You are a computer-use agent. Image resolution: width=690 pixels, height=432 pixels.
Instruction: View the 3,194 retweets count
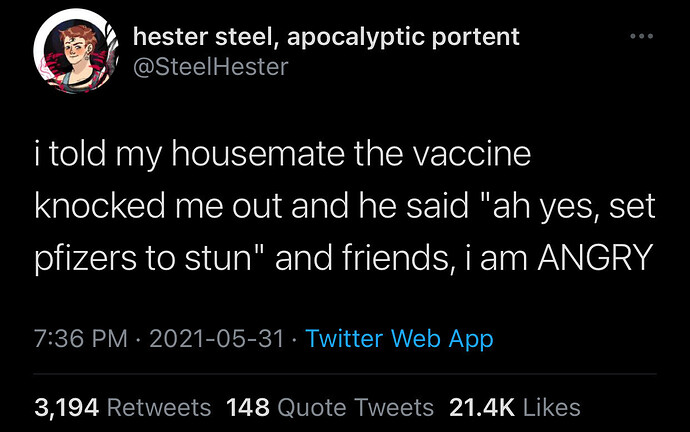click(x=66, y=407)
